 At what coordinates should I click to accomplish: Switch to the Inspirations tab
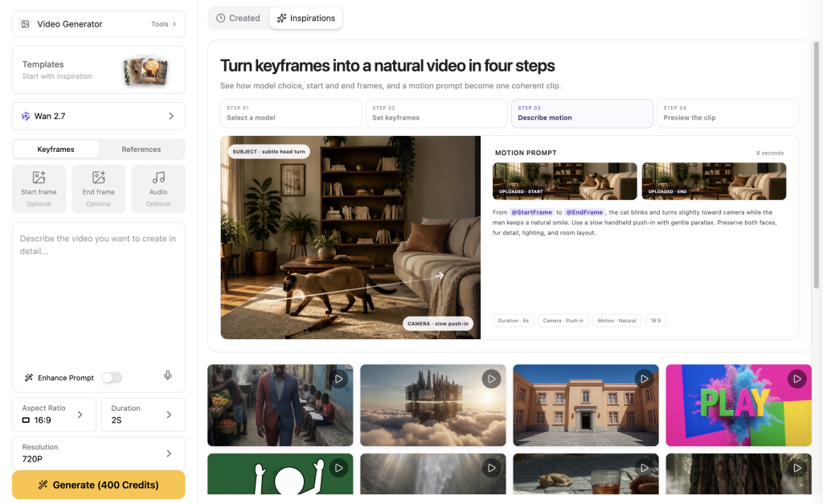point(306,18)
